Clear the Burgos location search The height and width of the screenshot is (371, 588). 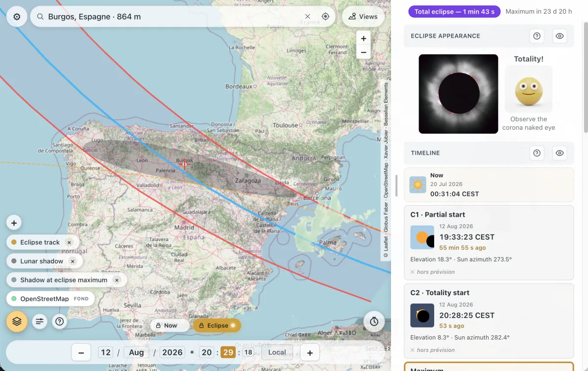[x=307, y=17]
